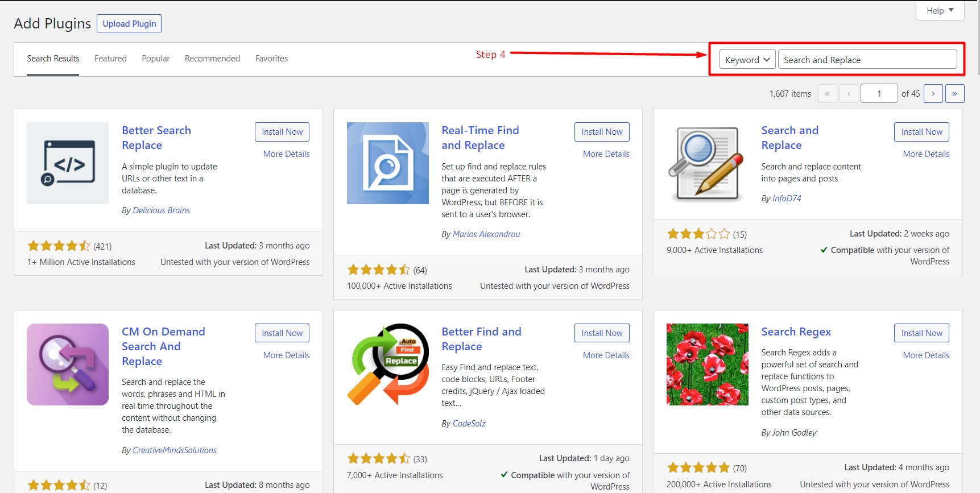Go to next page of plugin results
Image resolution: width=980 pixels, height=493 pixels.
[933, 93]
